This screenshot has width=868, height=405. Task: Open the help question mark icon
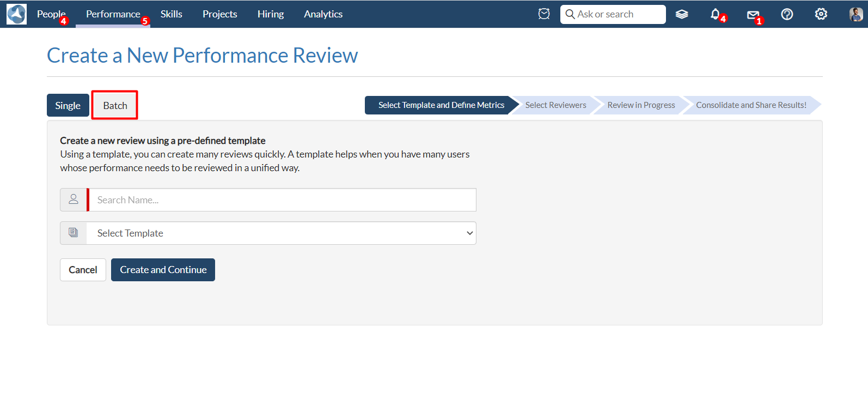click(x=787, y=14)
